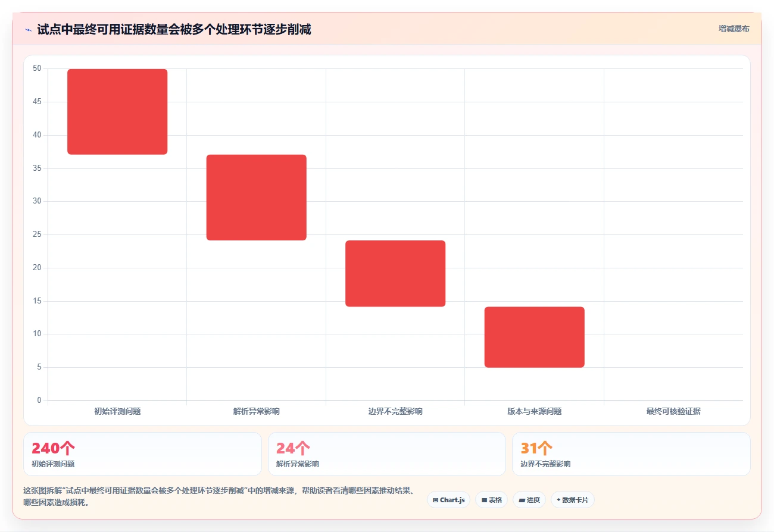The height and width of the screenshot is (532, 774).
Task: Click the 24个 value card
Action: pyautogui.click(x=387, y=454)
